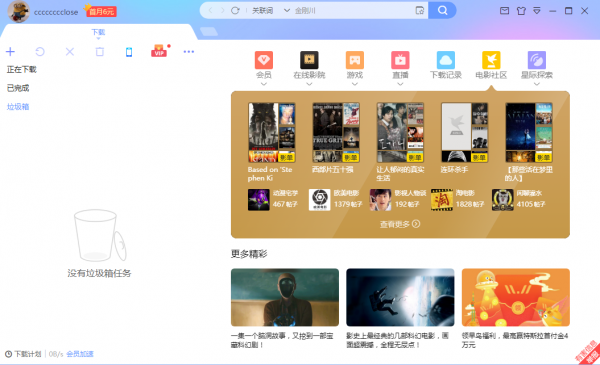Click the 查看更多 link
Viewport: 600px width, 365px height.
pyautogui.click(x=400, y=224)
